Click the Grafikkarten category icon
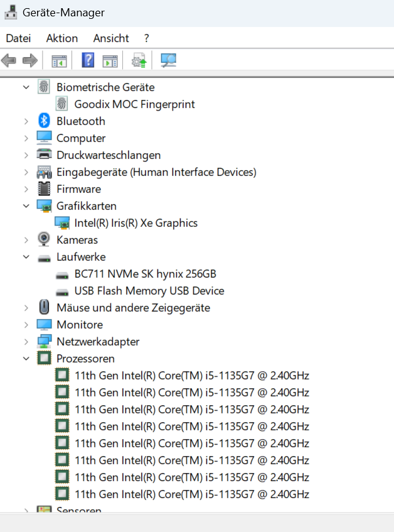Image resolution: width=394 pixels, height=532 pixels. point(44,206)
